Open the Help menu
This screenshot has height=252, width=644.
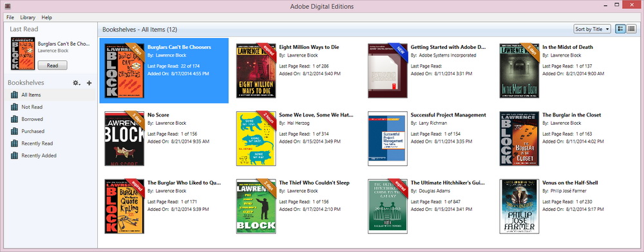click(47, 17)
